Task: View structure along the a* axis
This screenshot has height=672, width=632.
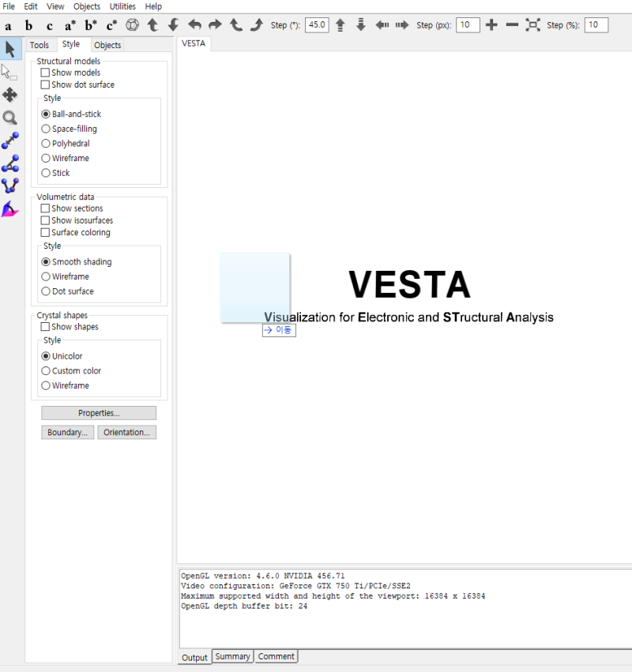Action: coord(70,24)
